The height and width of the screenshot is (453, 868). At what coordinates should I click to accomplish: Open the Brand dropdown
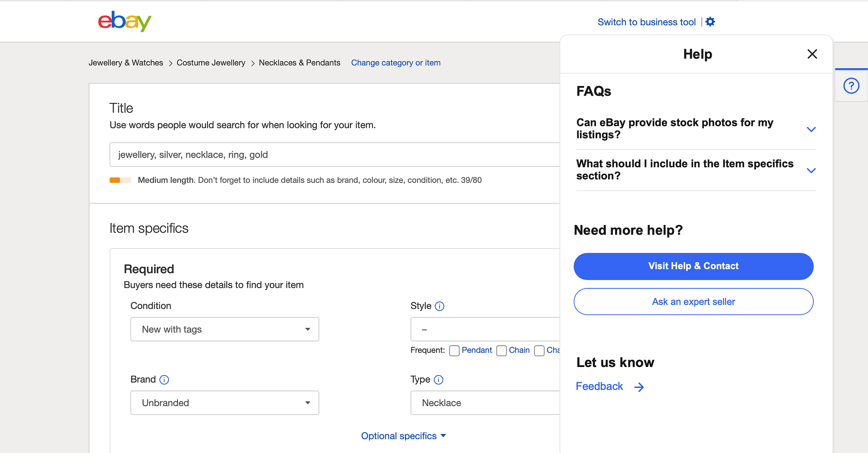point(225,403)
